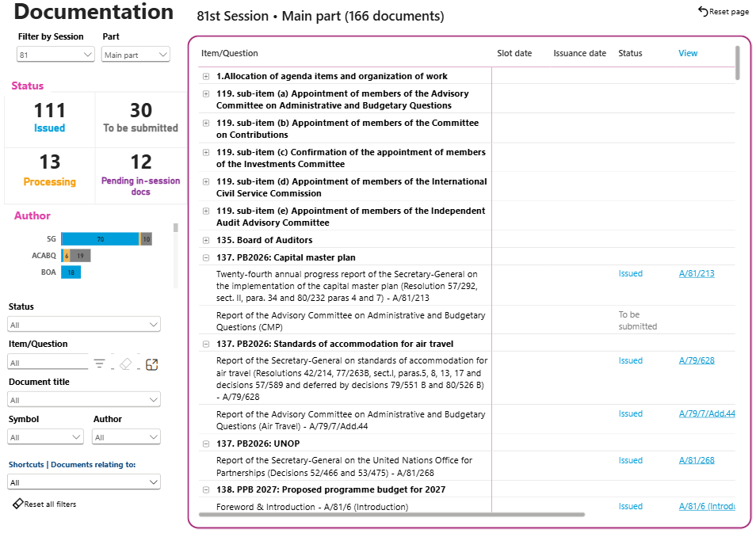
Task: Expand 119 sub-item (b) Committee on Contributions
Action: [x=206, y=124]
